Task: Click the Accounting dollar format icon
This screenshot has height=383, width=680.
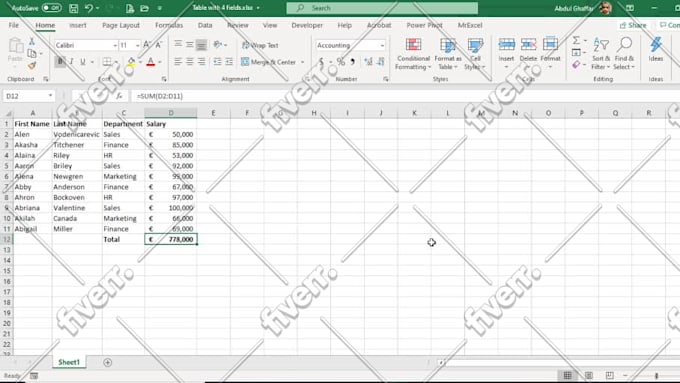Action: point(321,62)
